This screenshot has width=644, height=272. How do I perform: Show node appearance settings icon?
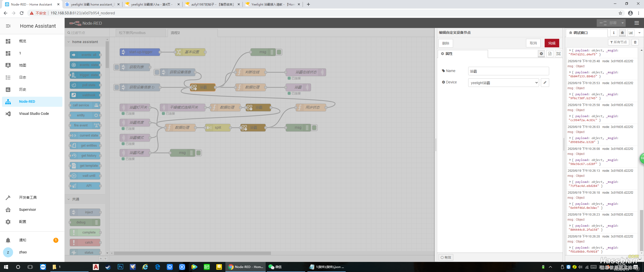[558, 54]
